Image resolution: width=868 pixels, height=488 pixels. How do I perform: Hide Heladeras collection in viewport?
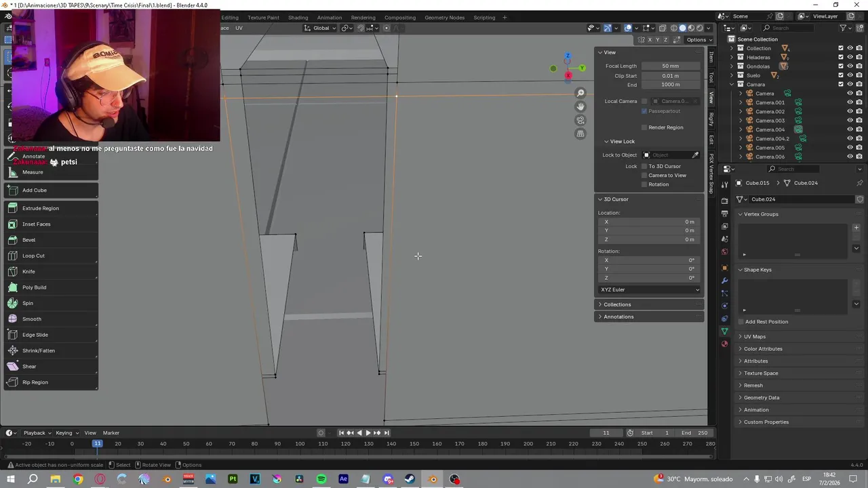850,57
